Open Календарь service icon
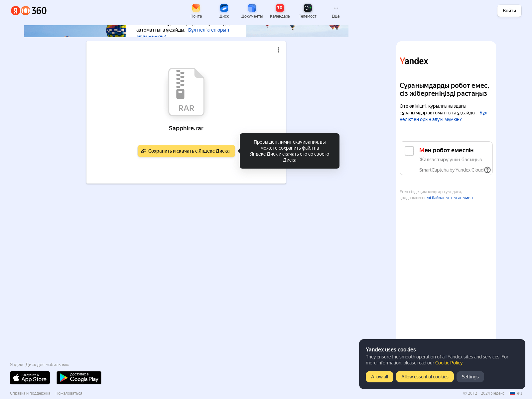Viewport: 532px width, 399px height. [x=280, y=11]
